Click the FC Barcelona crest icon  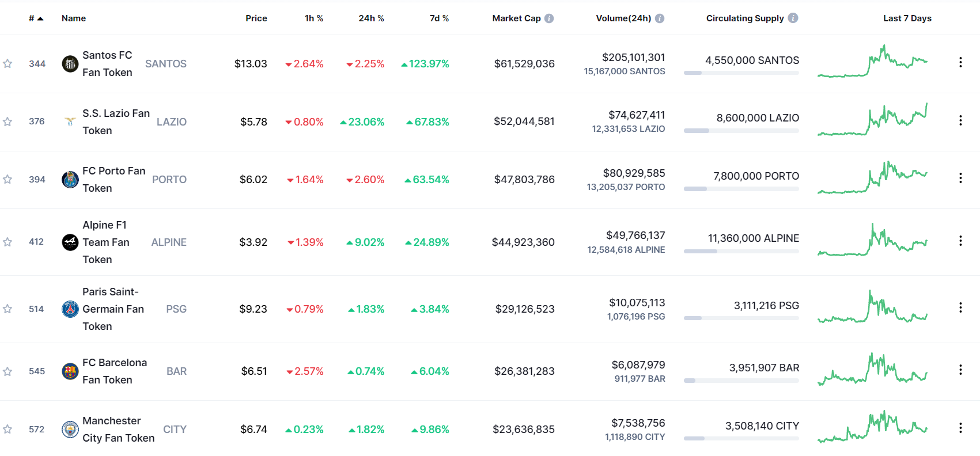pos(70,371)
